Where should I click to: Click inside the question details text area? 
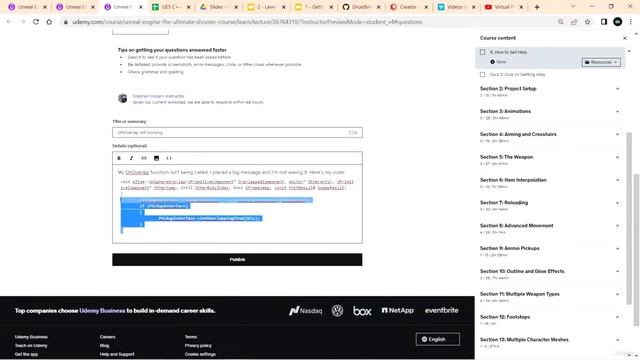pos(237,204)
